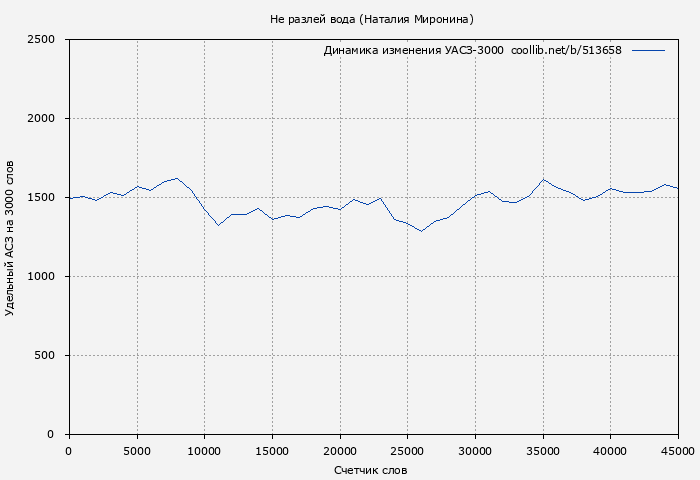Click the 30000 tick label on horizontal axis

(x=475, y=450)
